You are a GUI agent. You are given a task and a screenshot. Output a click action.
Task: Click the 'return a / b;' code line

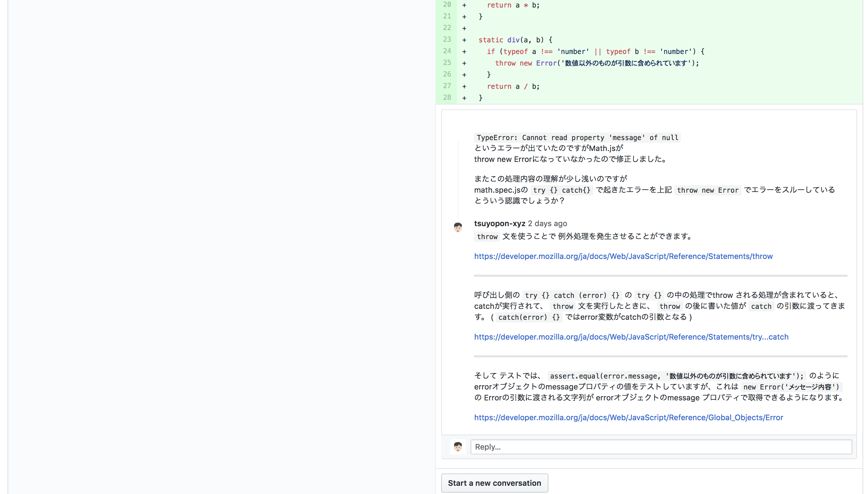pos(513,86)
